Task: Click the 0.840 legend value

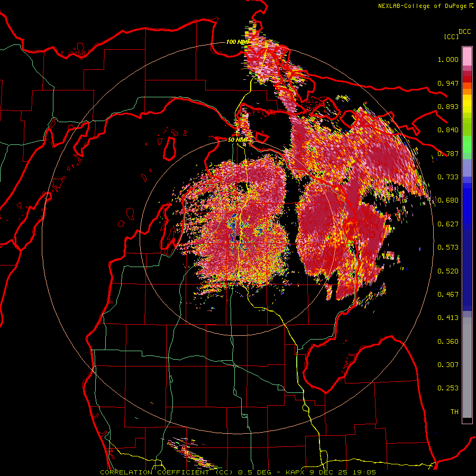Action: point(448,130)
